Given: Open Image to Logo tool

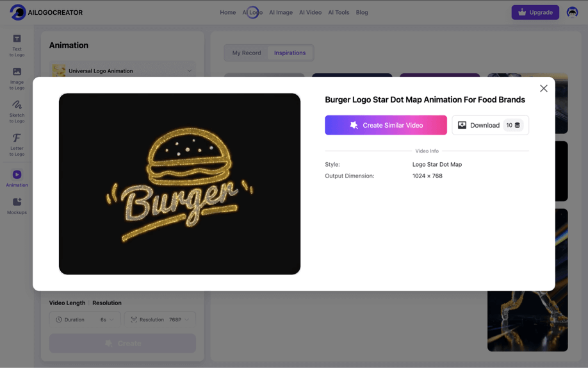Looking at the screenshot, I should pyautogui.click(x=17, y=79).
